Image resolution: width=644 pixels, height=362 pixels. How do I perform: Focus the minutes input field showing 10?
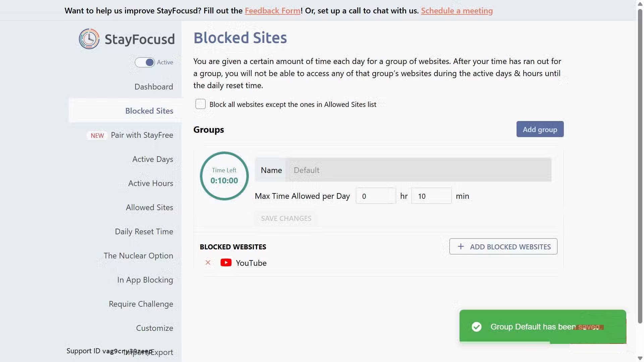coord(431,196)
